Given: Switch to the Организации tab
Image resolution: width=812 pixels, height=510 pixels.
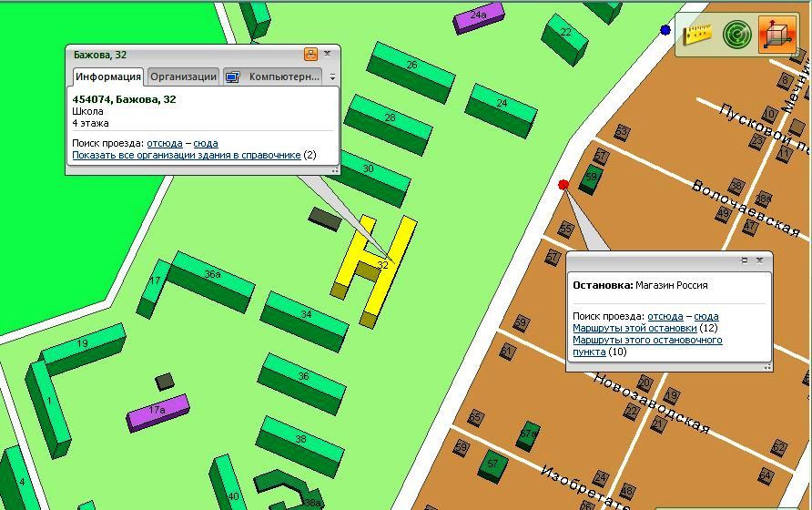Looking at the screenshot, I should (x=183, y=76).
